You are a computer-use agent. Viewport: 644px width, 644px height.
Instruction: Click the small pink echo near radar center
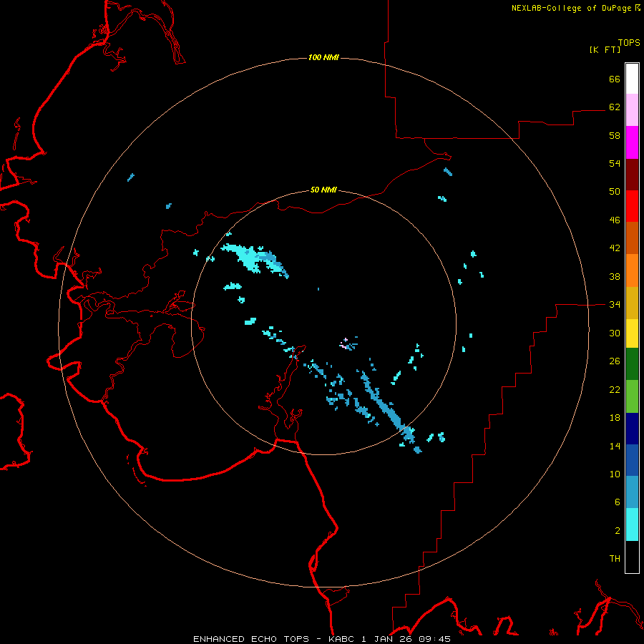tap(344, 343)
